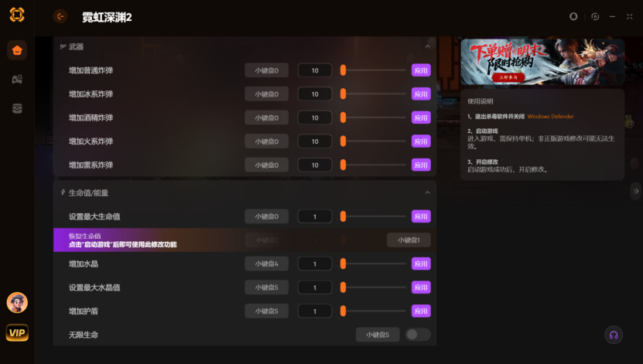Open customer support headset icon
The height and width of the screenshot is (364, 643).
pos(614,335)
